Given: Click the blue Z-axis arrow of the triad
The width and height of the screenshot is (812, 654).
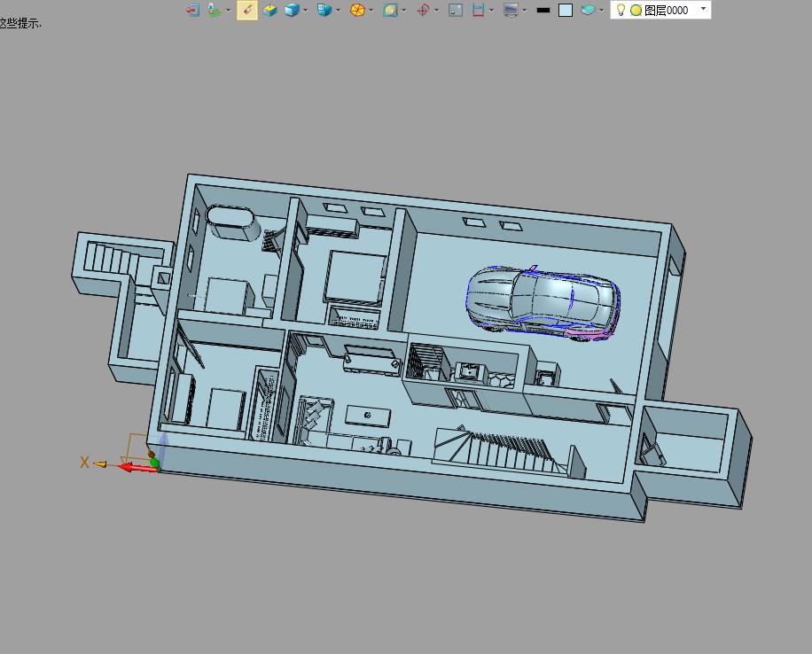Looking at the screenshot, I should 162,448.
